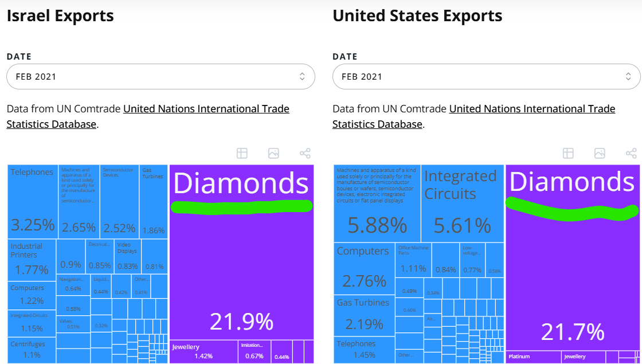Pick the US Computers 2.76% tile
Viewport: 642px width, 364px height.
[x=364, y=268]
